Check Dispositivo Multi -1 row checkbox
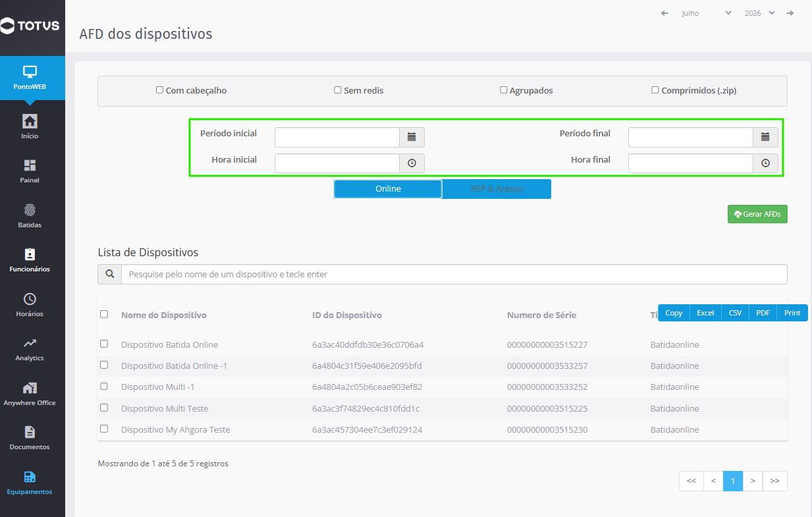Screen dimensions: 812x517 (104, 386)
